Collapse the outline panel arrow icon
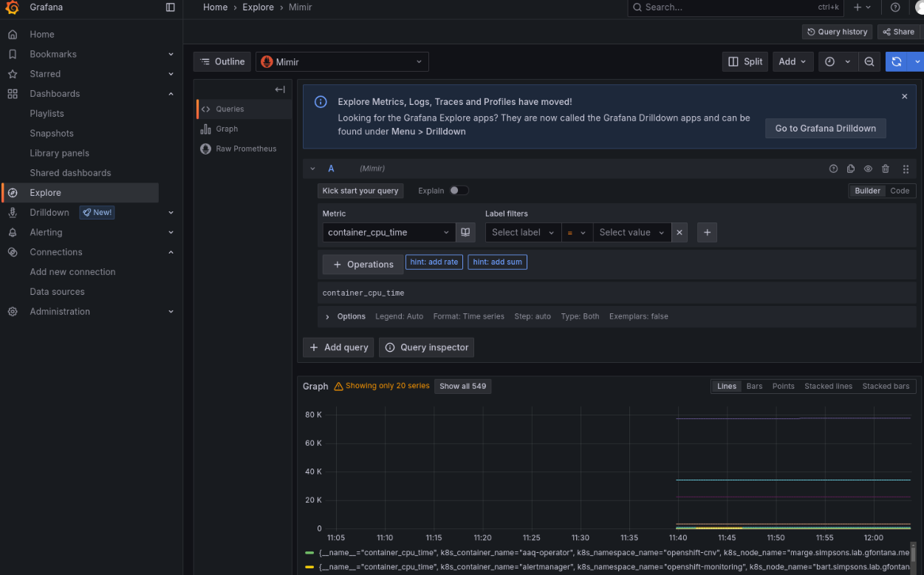 pos(280,89)
